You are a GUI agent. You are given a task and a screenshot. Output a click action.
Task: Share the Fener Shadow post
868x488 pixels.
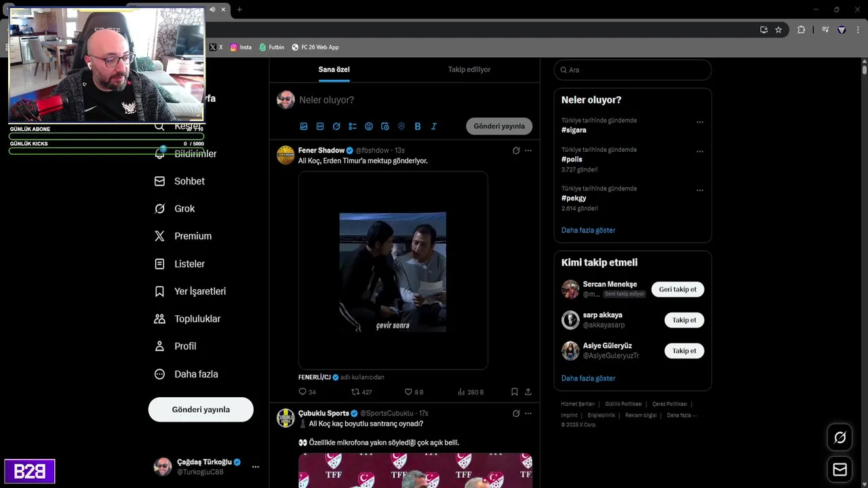click(528, 392)
